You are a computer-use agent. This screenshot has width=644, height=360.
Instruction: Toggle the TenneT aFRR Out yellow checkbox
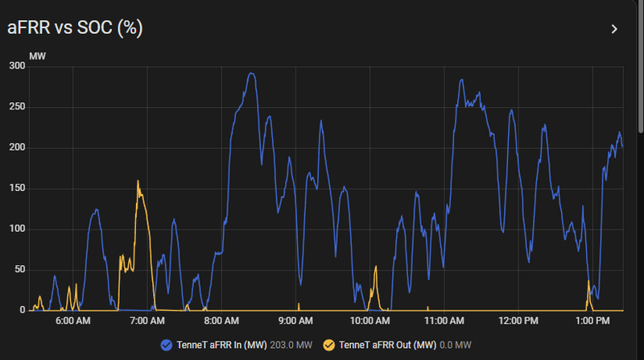329,346
